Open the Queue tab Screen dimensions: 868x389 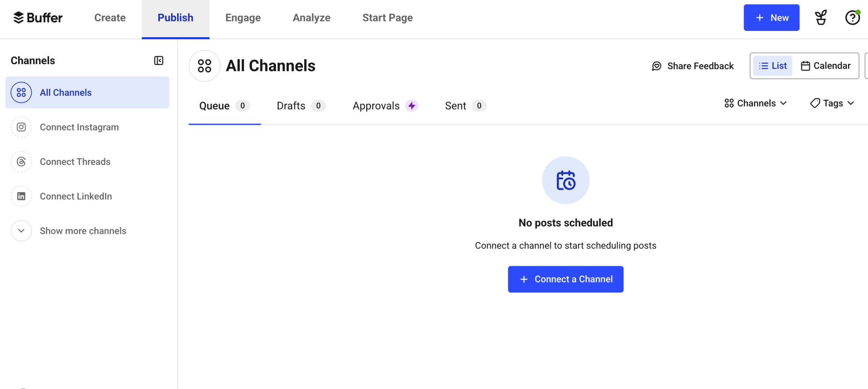click(224, 106)
